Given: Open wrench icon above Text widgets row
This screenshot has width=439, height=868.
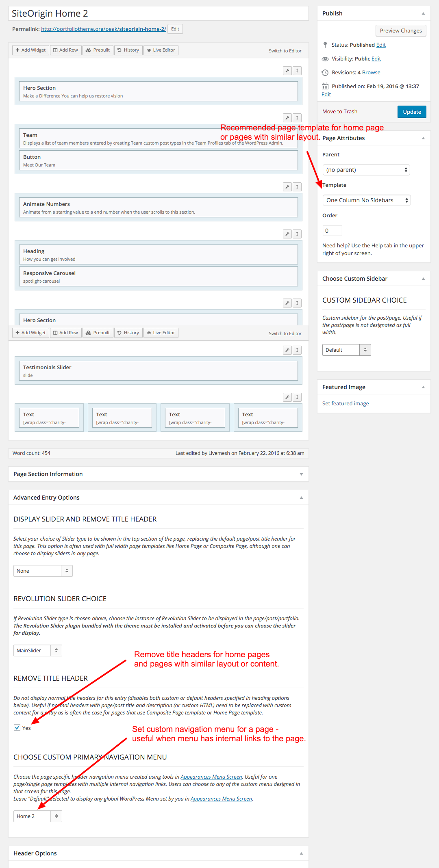Looking at the screenshot, I should point(287,397).
